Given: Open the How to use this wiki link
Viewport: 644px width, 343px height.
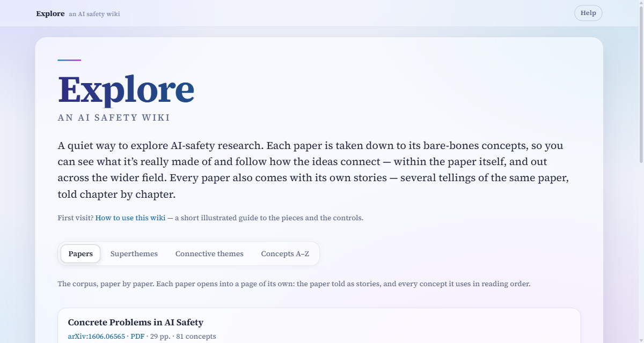Looking at the screenshot, I should 130,218.
